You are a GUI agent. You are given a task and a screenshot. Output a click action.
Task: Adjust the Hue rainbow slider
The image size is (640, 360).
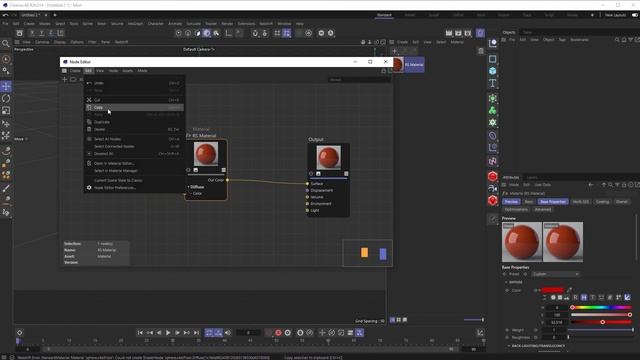click(x=601, y=307)
